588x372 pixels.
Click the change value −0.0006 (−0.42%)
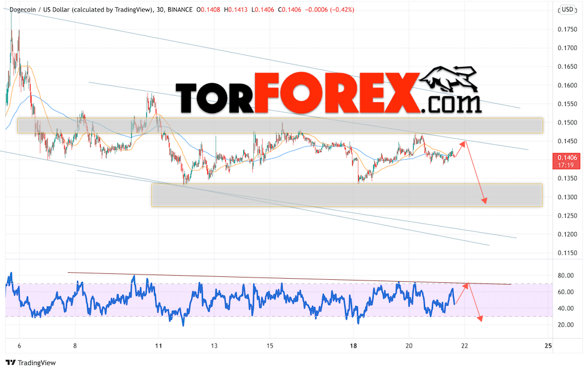(x=329, y=10)
